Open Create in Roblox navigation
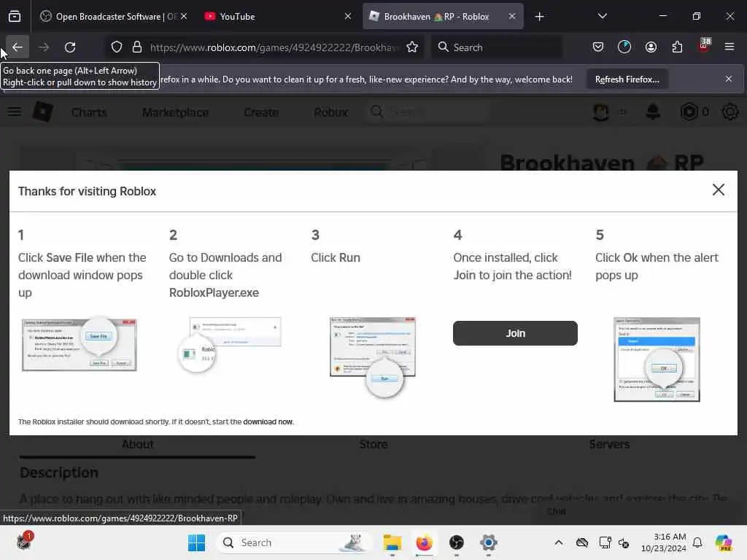The width and height of the screenshot is (747, 560). pos(261,112)
